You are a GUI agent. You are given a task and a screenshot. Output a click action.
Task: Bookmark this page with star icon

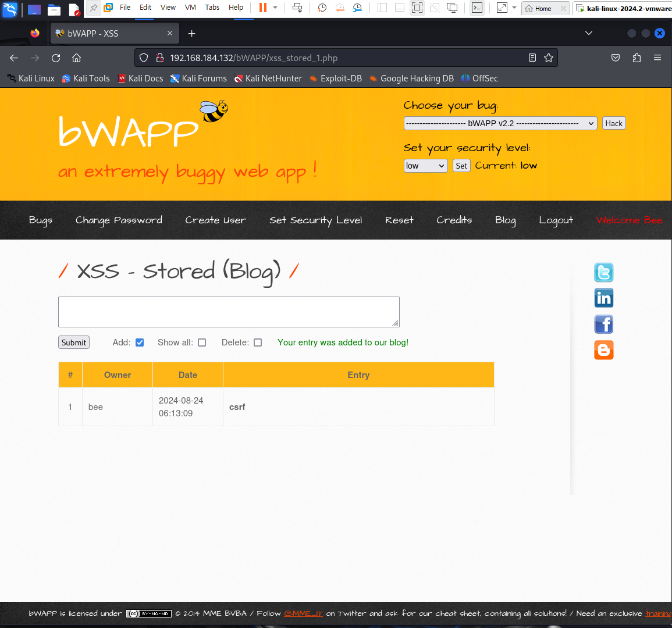click(x=549, y=58)
